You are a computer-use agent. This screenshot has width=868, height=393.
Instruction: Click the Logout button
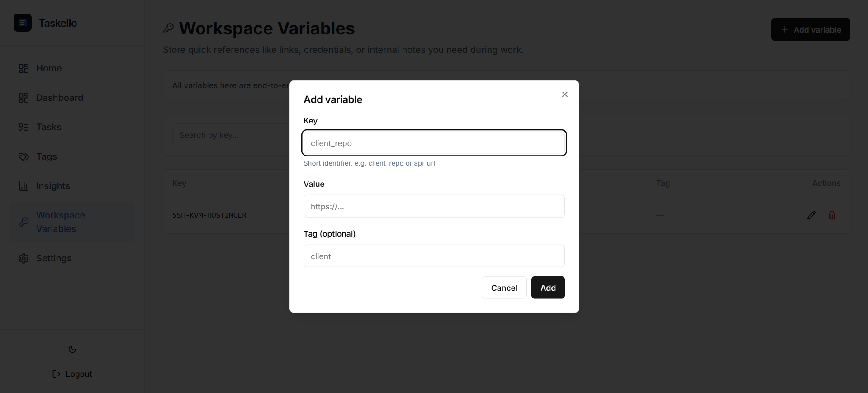(72, 374)
